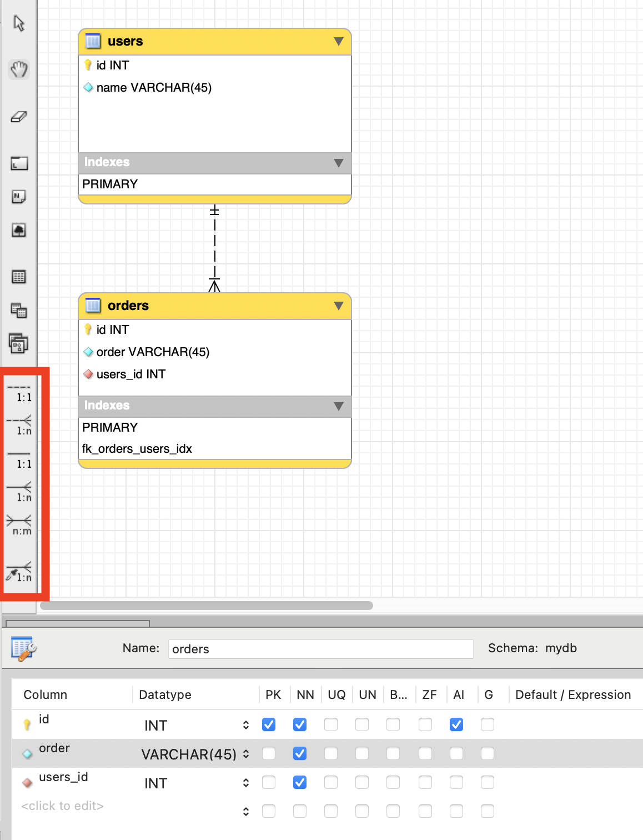Open datatype dropdown for order column

246,754
